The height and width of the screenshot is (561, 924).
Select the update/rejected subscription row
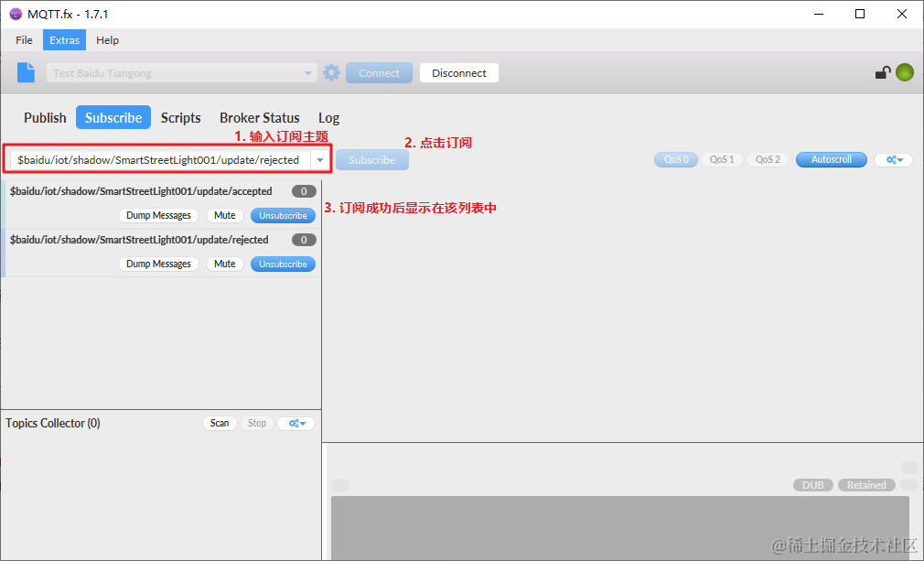pyautogui.click(x=161, y=253)
